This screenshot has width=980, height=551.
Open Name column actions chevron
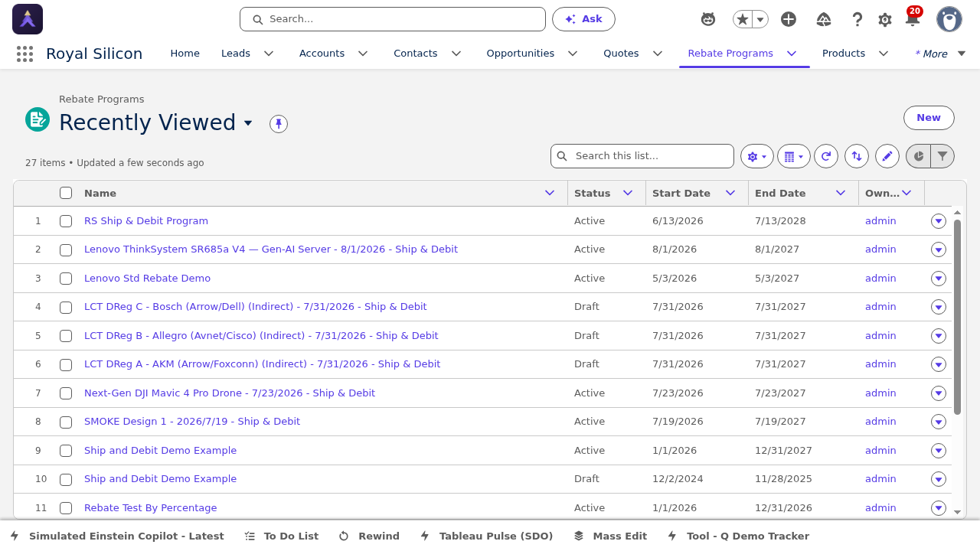tap(549, 193)
